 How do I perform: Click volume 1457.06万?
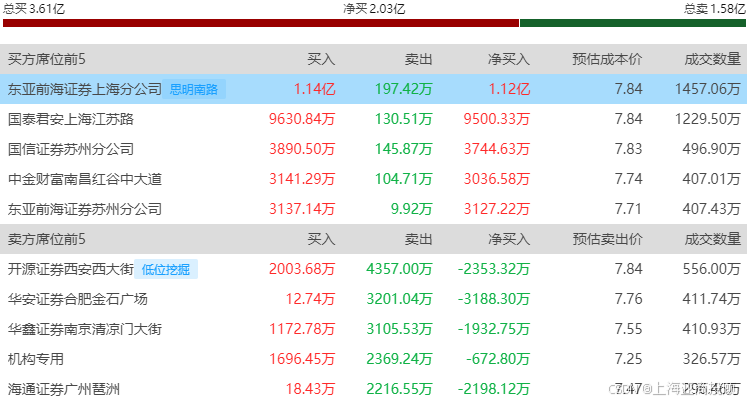pyautogui.click(x=707, y=89)
